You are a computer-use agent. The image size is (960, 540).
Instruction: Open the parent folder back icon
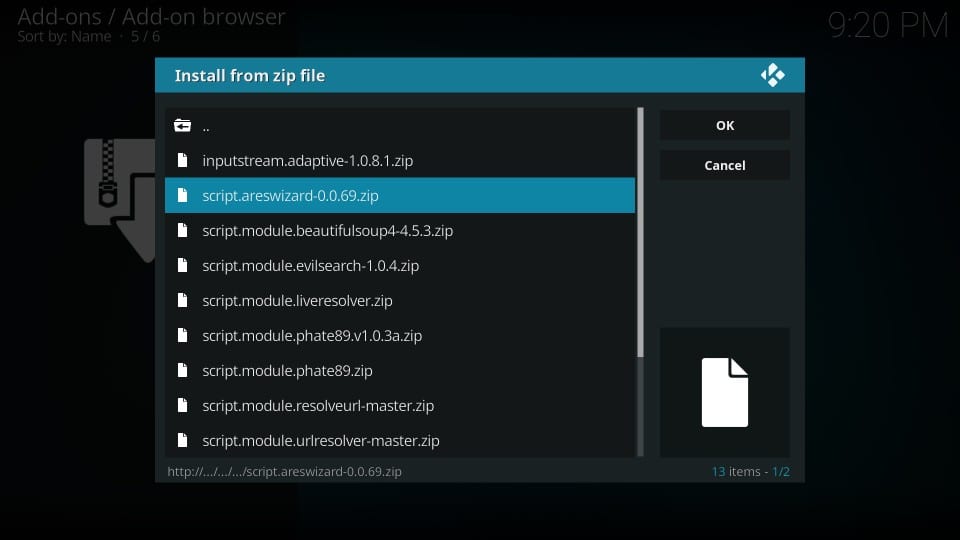pos(182,126)
